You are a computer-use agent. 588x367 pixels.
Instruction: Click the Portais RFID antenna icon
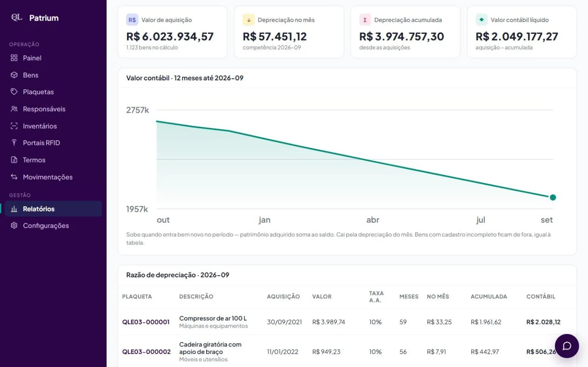14,143
